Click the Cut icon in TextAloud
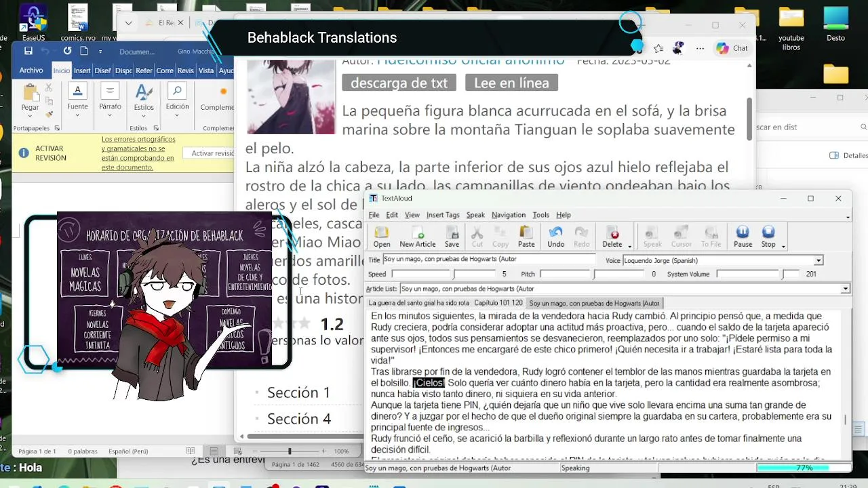Image resolution: width=868 pixels, height=488 pixels. pos(477,236)
